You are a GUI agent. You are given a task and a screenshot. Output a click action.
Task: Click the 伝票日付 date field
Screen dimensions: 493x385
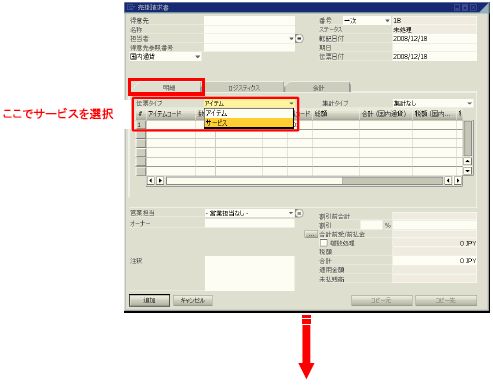point(434,57)
